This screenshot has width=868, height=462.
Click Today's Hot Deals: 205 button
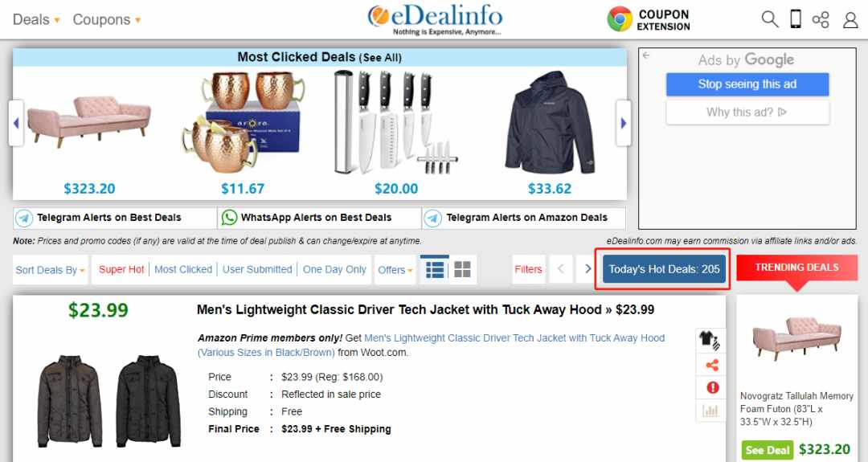coord(664,269)
